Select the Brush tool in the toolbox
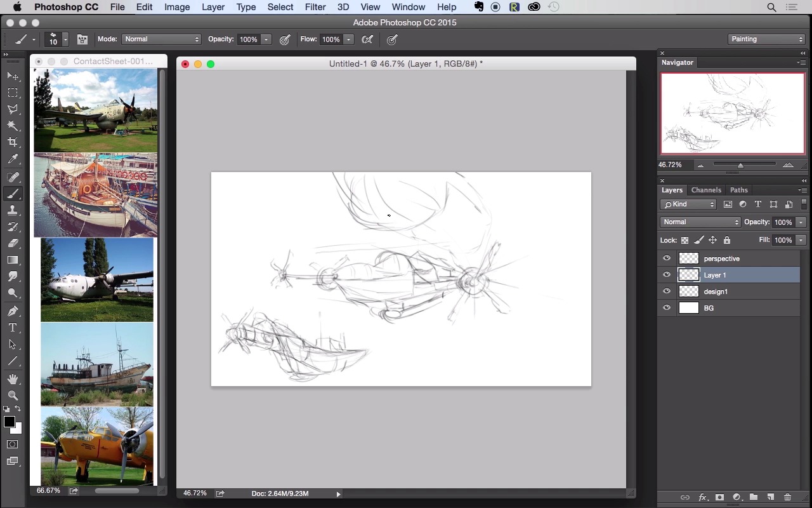 pyautogui.click(x=13, y=194)
